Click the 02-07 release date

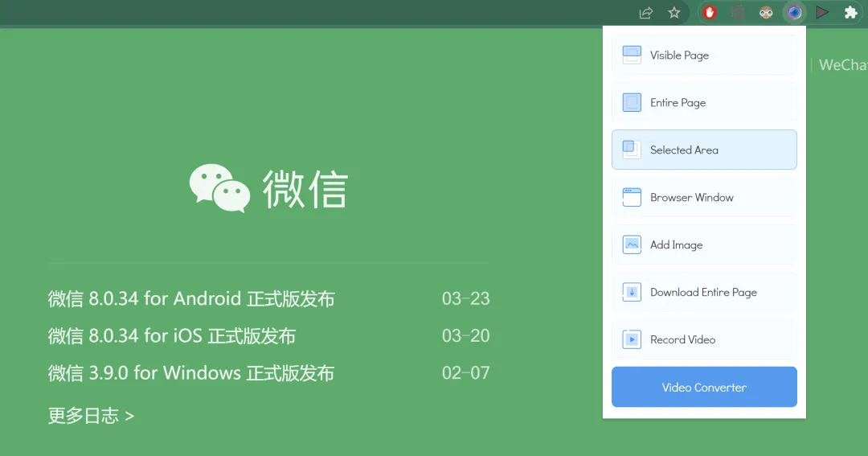465,373
